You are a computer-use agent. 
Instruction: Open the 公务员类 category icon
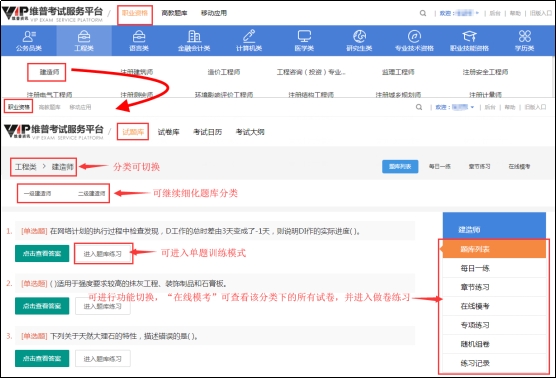tap(29, 36)
